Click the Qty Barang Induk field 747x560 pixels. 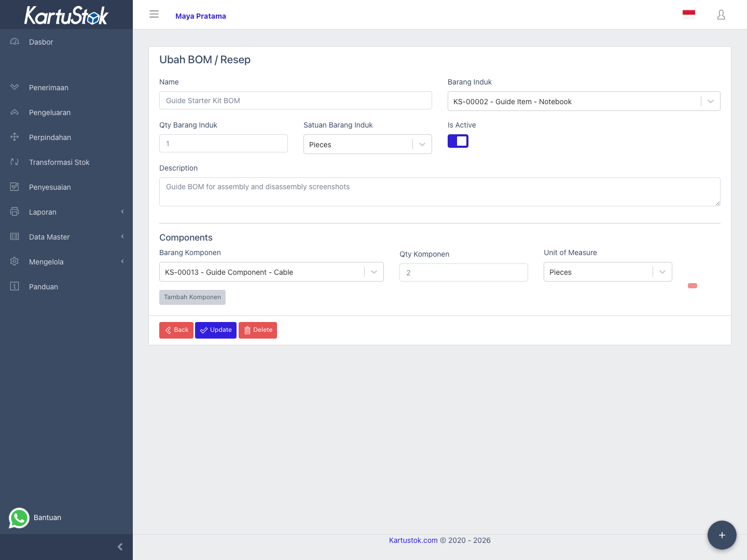click(x=224, y=144)
